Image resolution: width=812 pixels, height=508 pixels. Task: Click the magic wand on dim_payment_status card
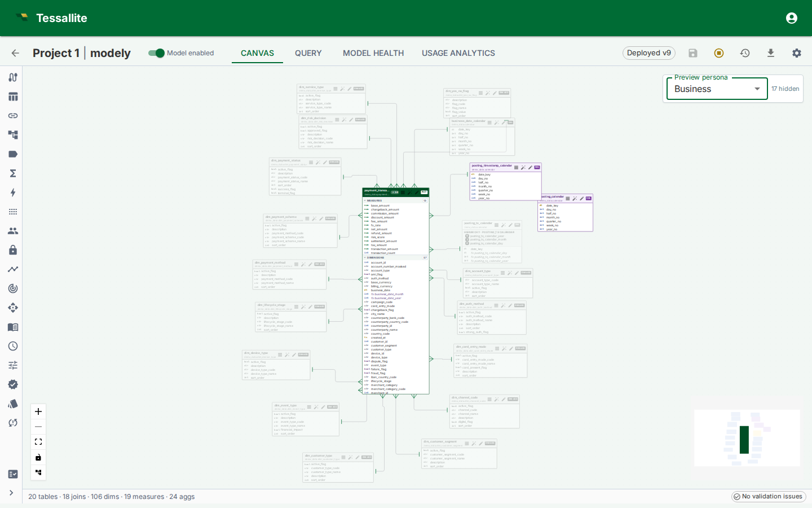coord(318,163)
